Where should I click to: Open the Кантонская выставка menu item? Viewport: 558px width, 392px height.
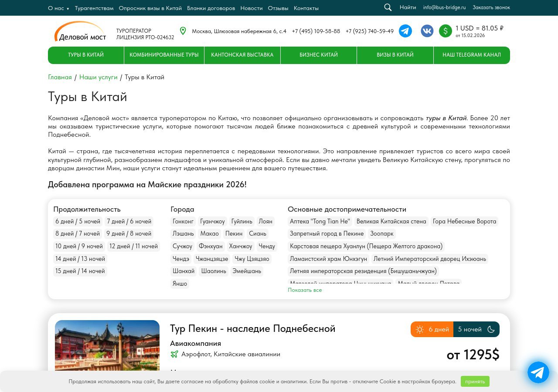coord(242,55)
